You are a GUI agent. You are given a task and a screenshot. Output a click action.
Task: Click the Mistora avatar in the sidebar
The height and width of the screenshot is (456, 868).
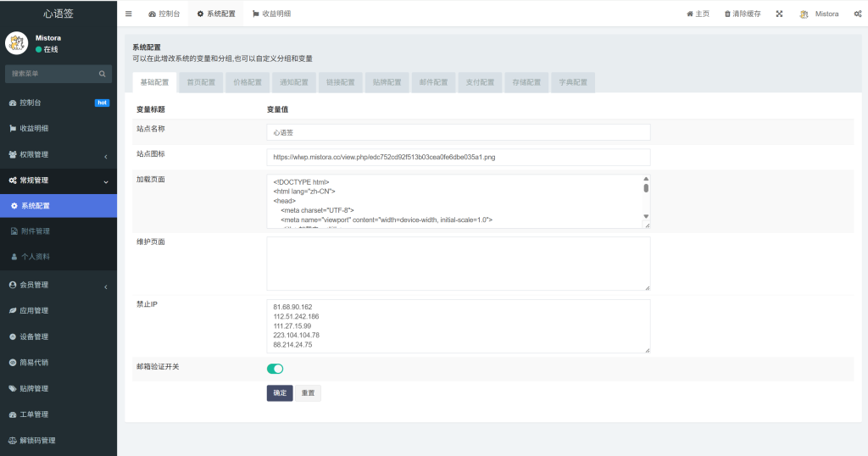17,43
